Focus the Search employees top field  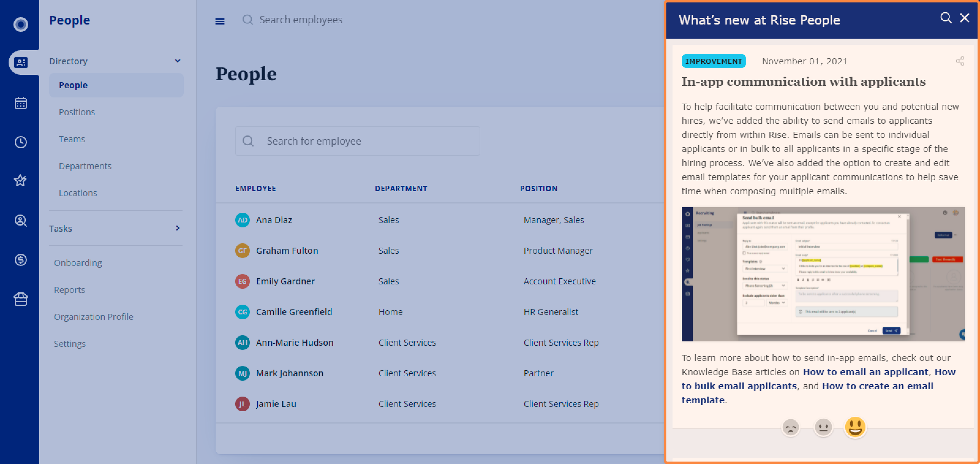tap(300, 20)
